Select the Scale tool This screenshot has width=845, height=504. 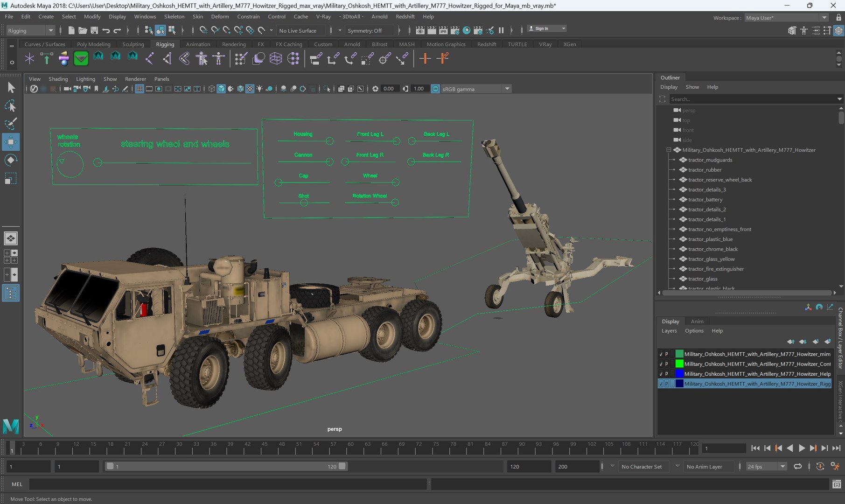click(10, 178)
